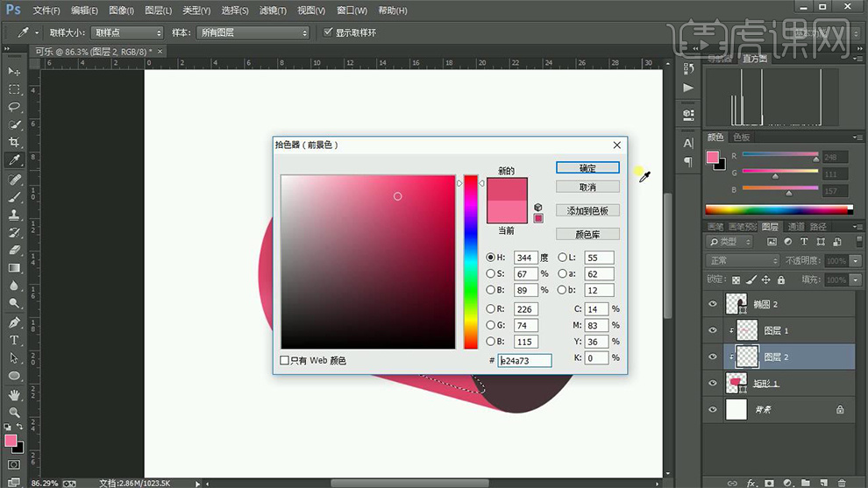This screenshot has width=868, height=488.
Task: Switch to the 通道 tab
Action: pos(796,226)
